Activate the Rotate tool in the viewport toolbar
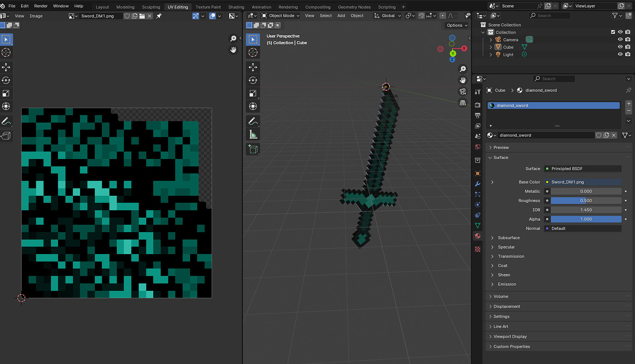 [253, 80]
